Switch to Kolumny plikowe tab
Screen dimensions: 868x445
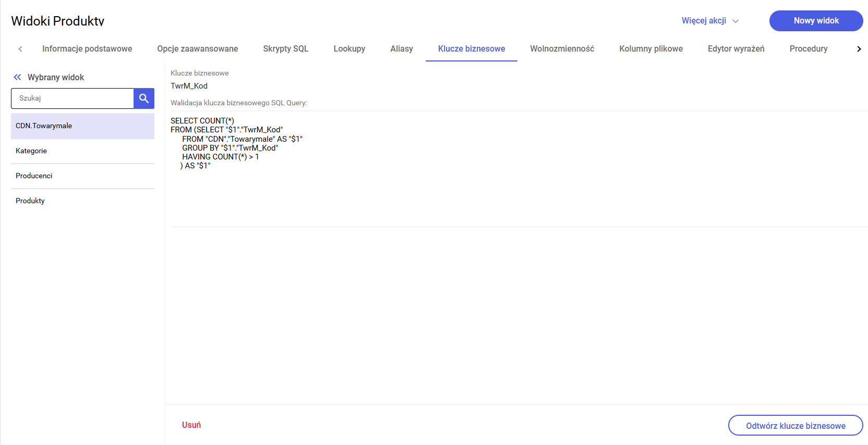(651, 49)
